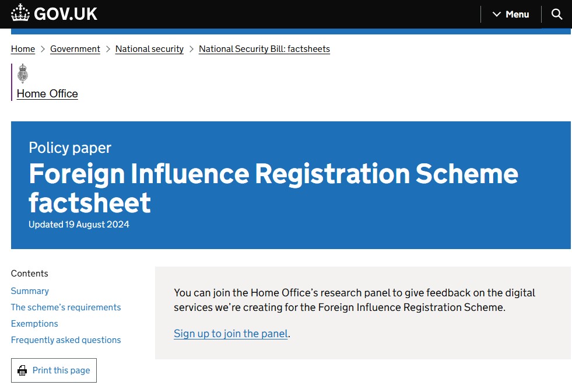
Task: Click the Foreign Influence Registration Scheme heading
Action: tap(273, 188)
